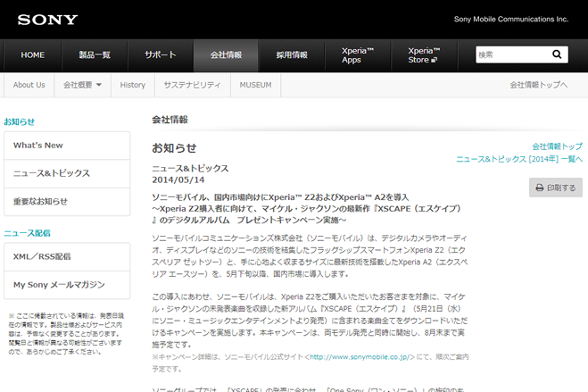The width and height of the screenshot is (588, 392).
Task: Click the お知らせ sidebar heading
Action: pos(19,122)
